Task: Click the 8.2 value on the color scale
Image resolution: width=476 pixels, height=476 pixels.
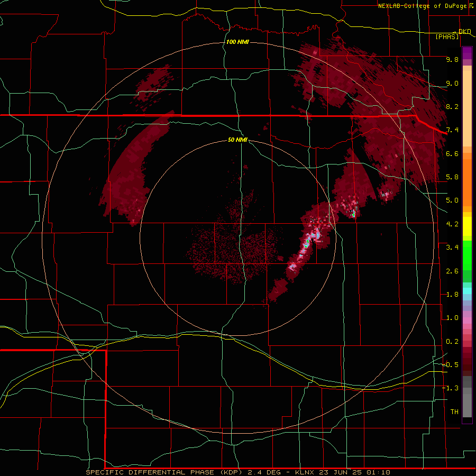Action: [x=452, y=106]
